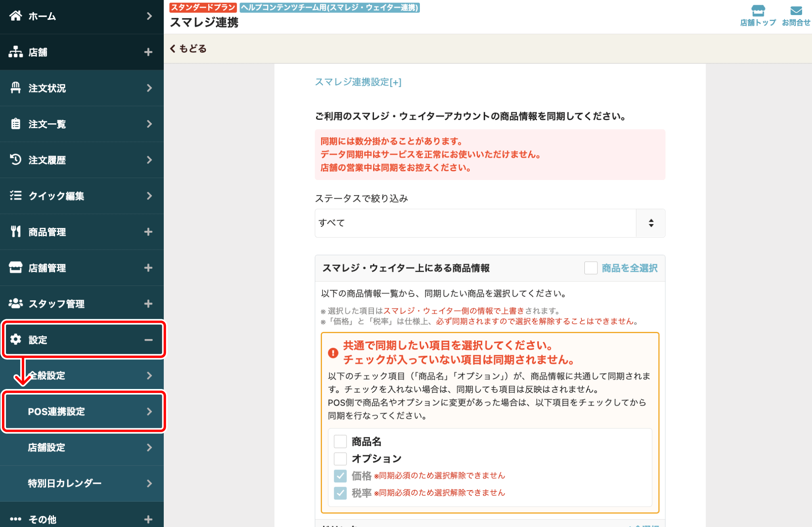
Task: Click the 注文履歴 history clock icon
Action: click(15, 159)
